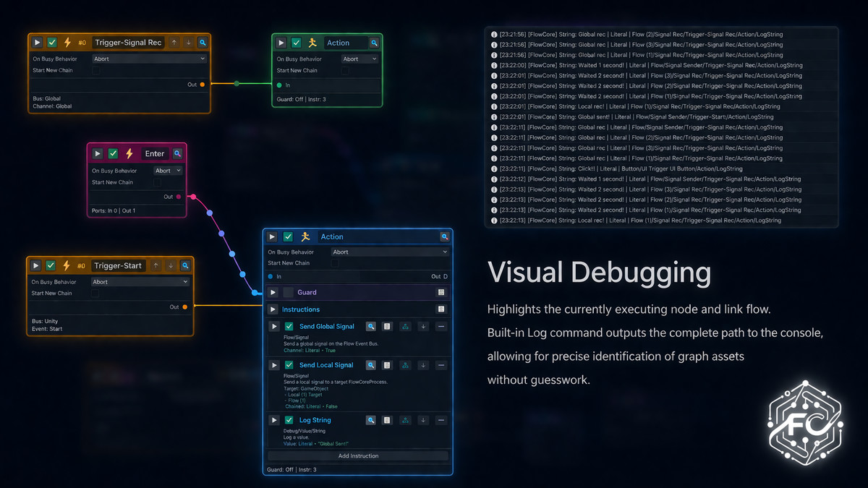This screenshot has height=488, width=868.
Task: Expand the Guard section triangle
Action: click(x=273, y=293)
